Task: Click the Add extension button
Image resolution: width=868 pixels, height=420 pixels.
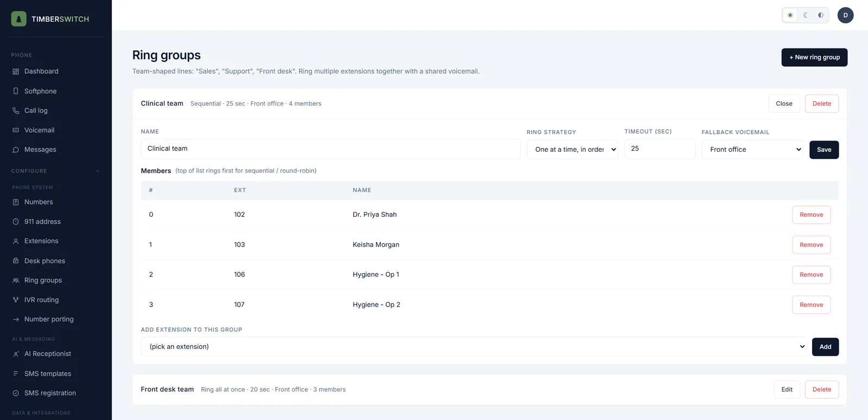Action: point(825,347)
